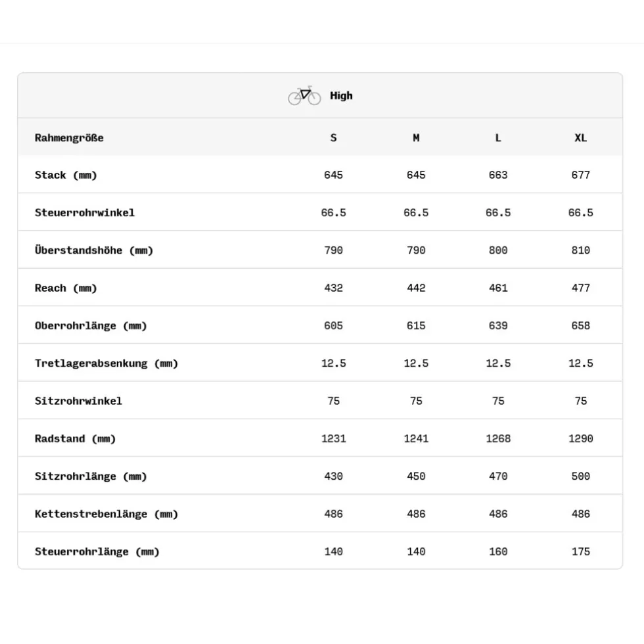Click the Reach (mm) row label
This screenshot has height=644, width=644.
66,288
